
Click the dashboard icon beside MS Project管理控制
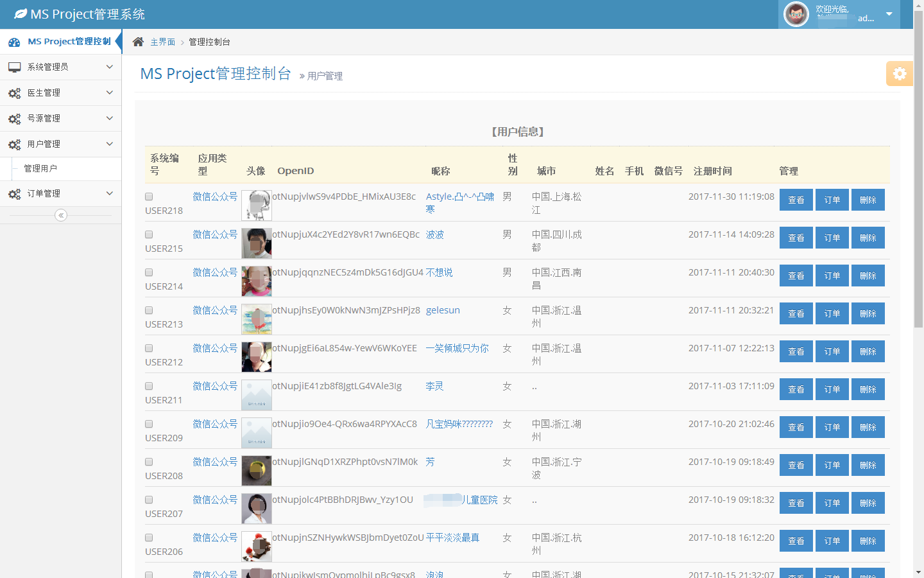tap(14, 42)
